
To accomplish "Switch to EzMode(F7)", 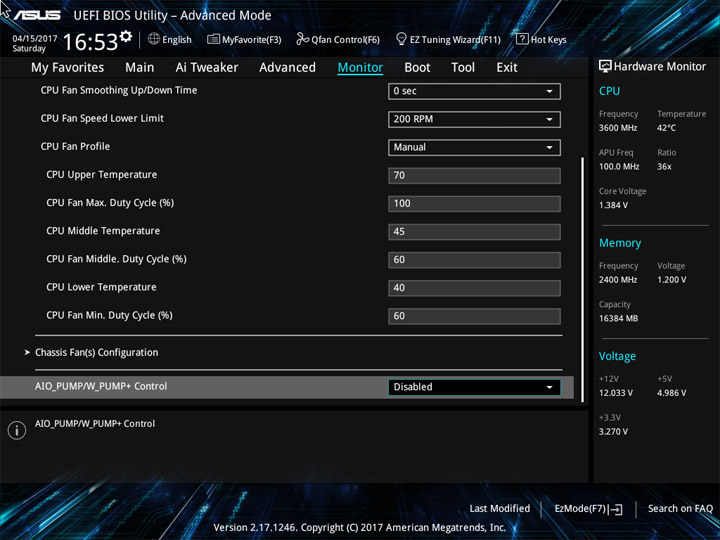I will (588, 509).
